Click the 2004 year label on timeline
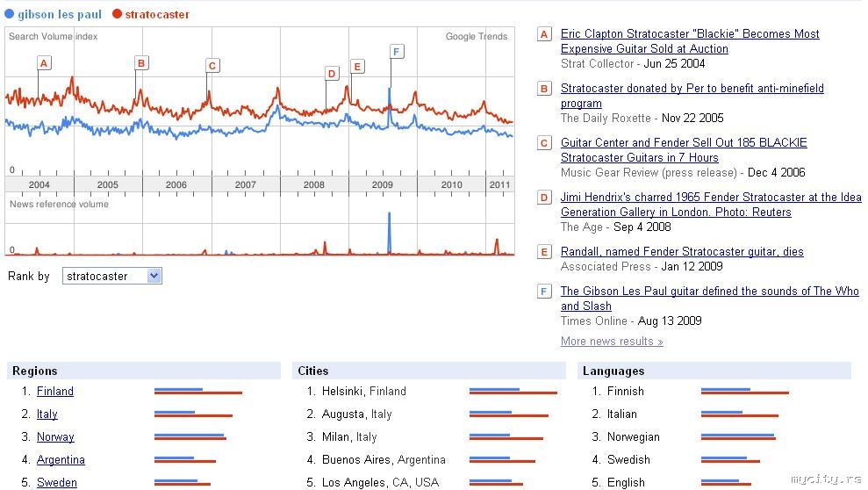The width and height of the screenshot is (868, 490). (x=39, y=184)
